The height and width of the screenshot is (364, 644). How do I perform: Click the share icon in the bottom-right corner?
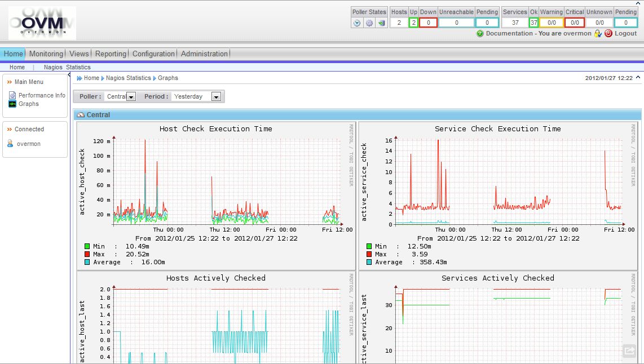click(629, 351)
